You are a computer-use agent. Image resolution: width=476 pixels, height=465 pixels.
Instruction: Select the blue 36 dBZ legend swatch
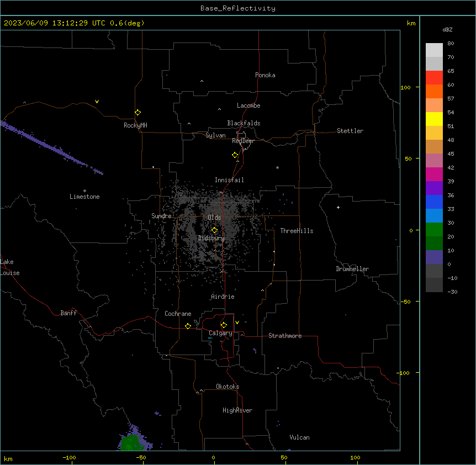click(x=434, y=202)
